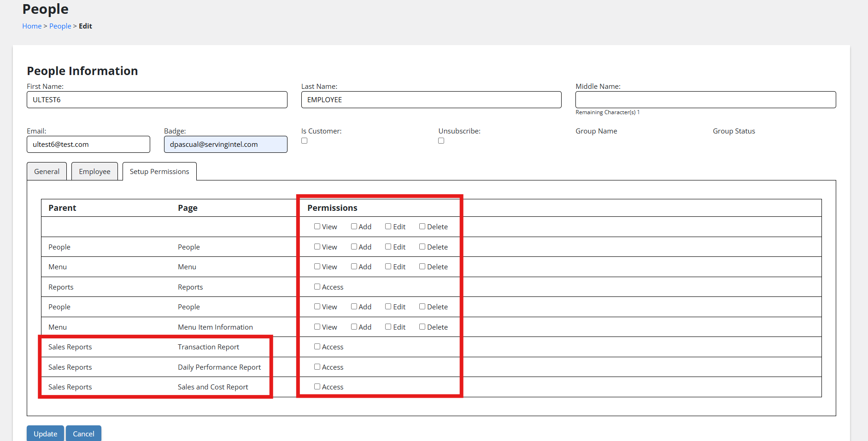Open the General tab
Viewport: 868px width, 441px height.
pos(47,171)
